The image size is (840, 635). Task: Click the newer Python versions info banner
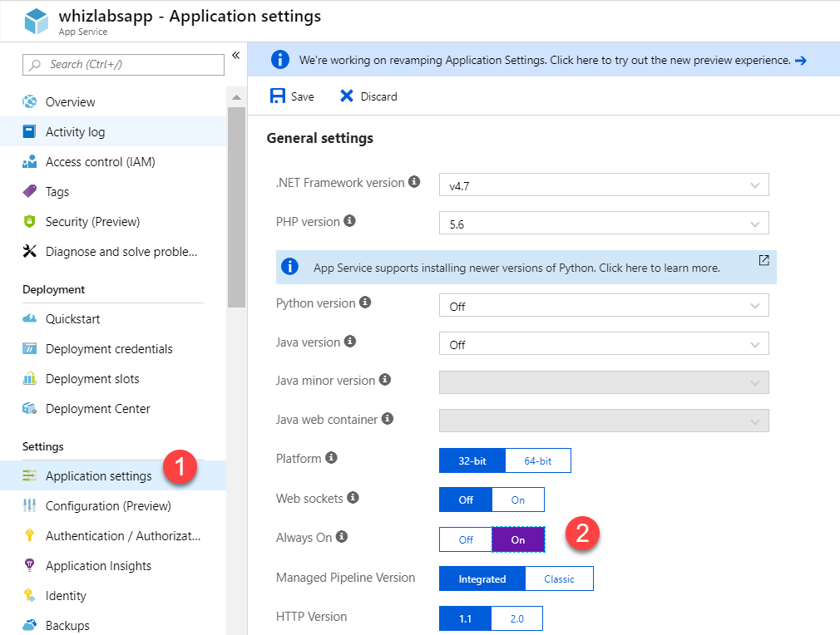(526, 267)
